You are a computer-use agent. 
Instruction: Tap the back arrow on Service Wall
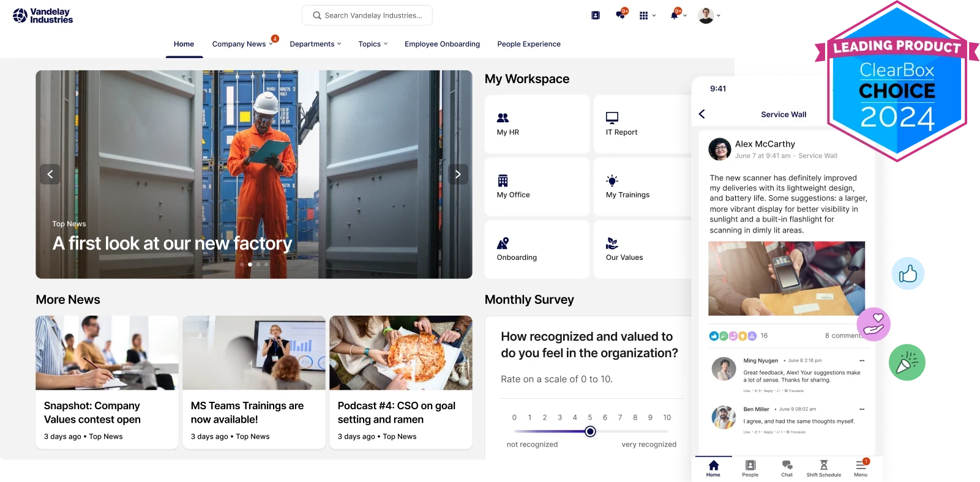[702, 114]
